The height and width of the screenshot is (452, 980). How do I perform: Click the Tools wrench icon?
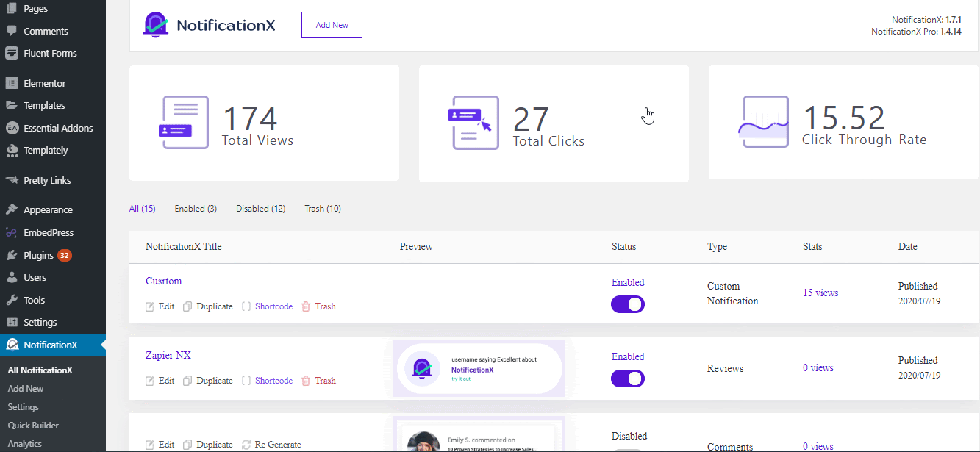click(12, 300)
